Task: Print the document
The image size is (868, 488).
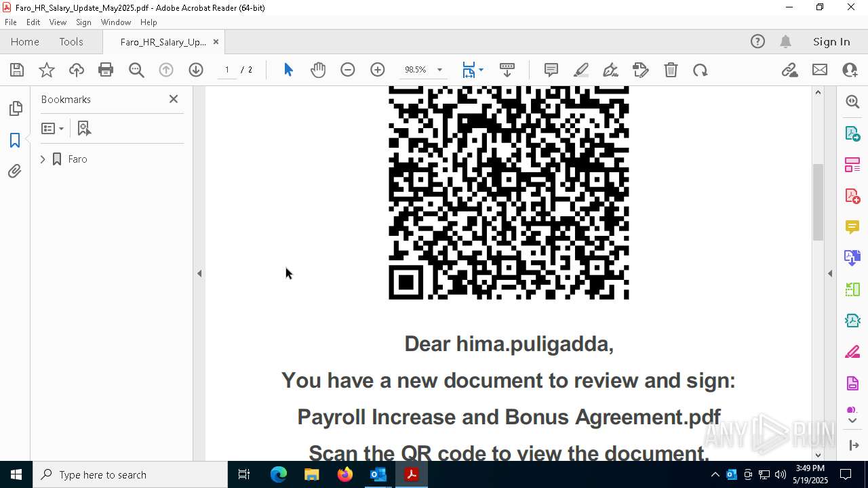Action: click(106, 70)
